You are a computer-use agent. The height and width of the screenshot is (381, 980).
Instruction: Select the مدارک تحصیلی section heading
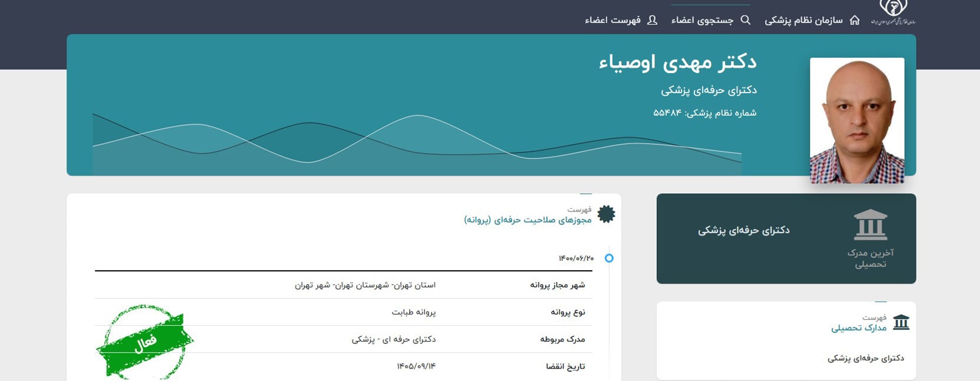point(859,327)
